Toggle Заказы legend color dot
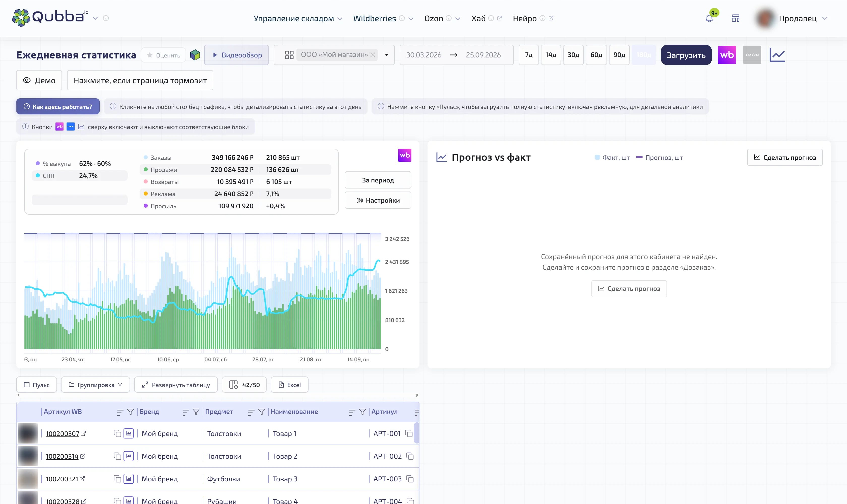This screenshot has height=504, width=847. point(145,157)
